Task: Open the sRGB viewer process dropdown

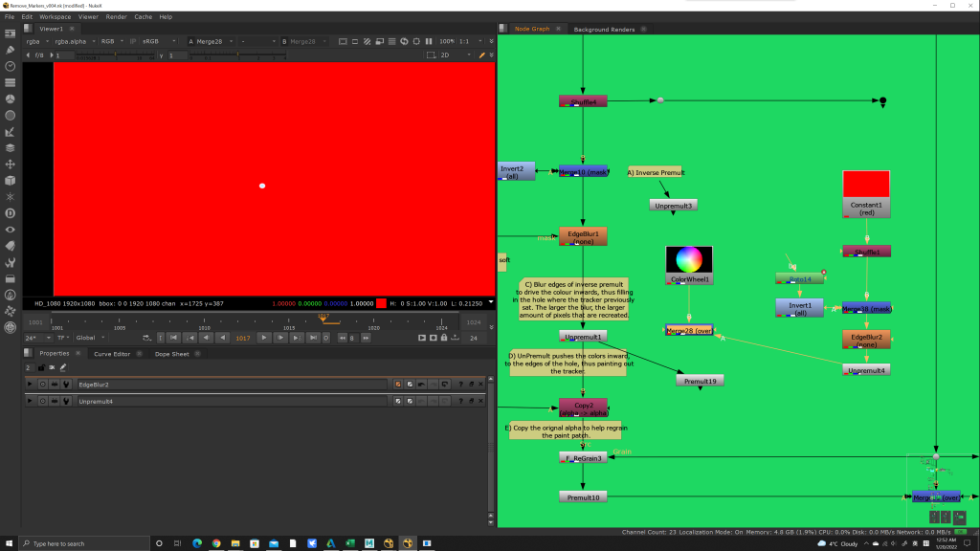Action: pyautogui.click(x=157, y=41)
